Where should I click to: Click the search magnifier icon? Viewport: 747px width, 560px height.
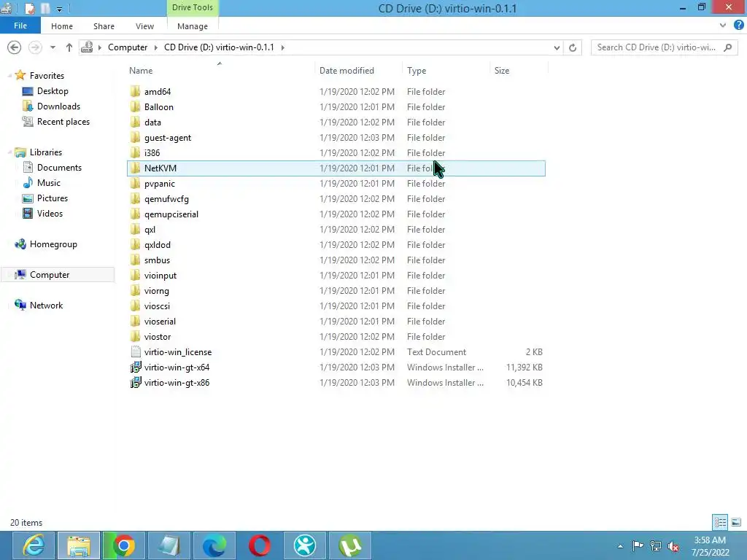coord(727,47)
